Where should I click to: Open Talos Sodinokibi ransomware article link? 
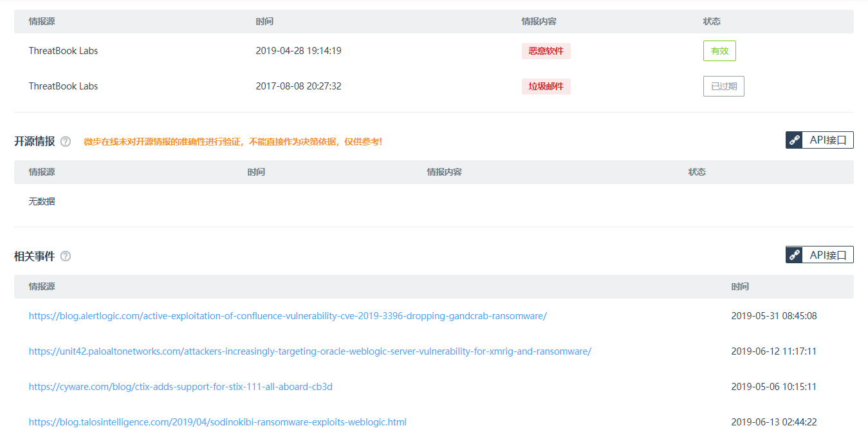click(x=217, y=422)
